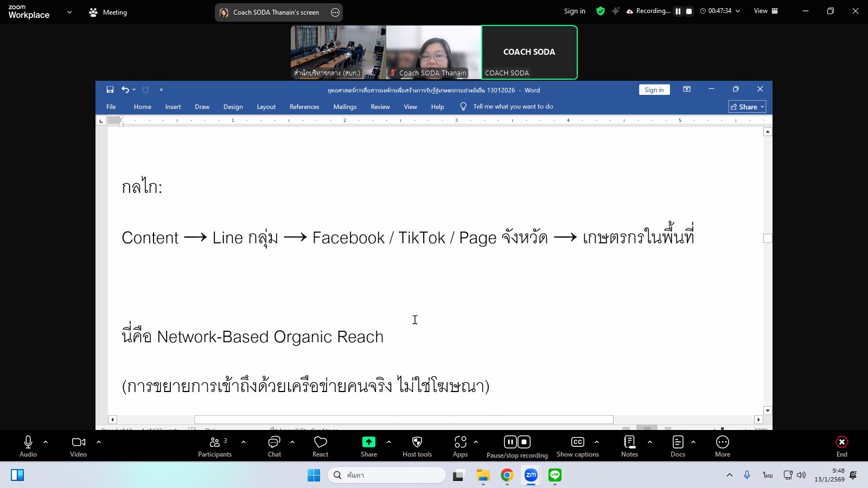Open Notes in Zoom
Screen dimensions: 868x488
coord(629,446)
